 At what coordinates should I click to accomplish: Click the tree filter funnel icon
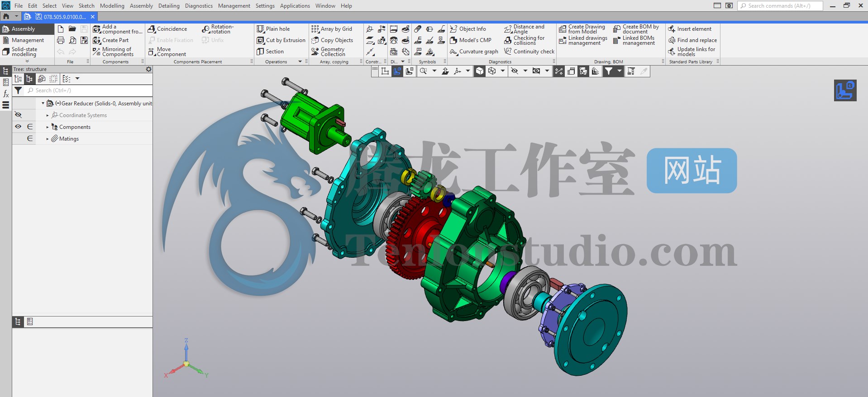18,90
